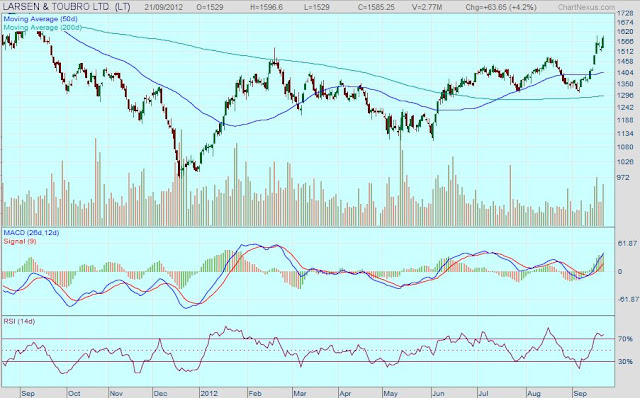Click the MACD 61.87 axis label

click(x=628, y=243)
